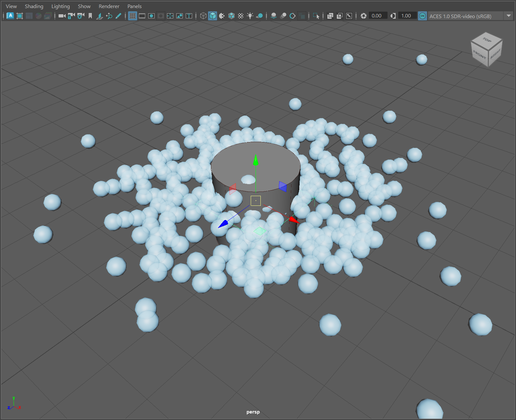Click the Textured checker display icon
Viewport: 516px width, 420px height.
point(241,16)
